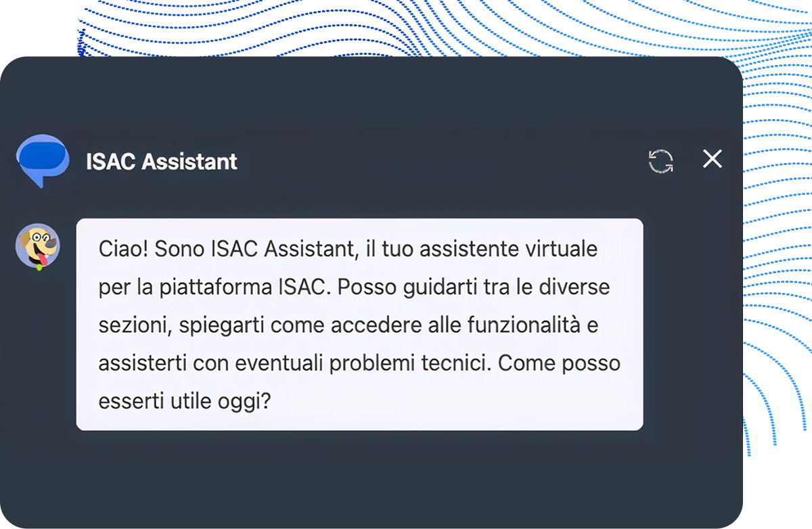Image resolution: width=812 pixels, height=529 pixels.
Task: Select the welcome message bubble
Action: click(x=359, y=323)
